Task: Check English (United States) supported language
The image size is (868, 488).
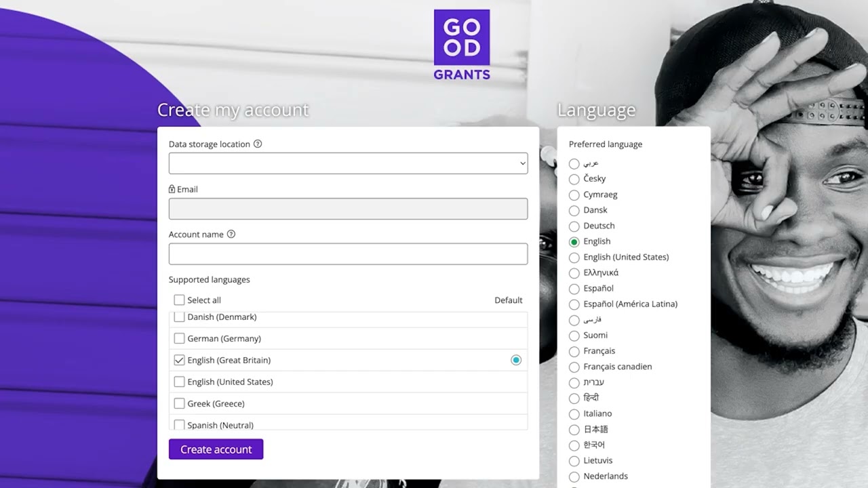Action: (x=179, y=382)
